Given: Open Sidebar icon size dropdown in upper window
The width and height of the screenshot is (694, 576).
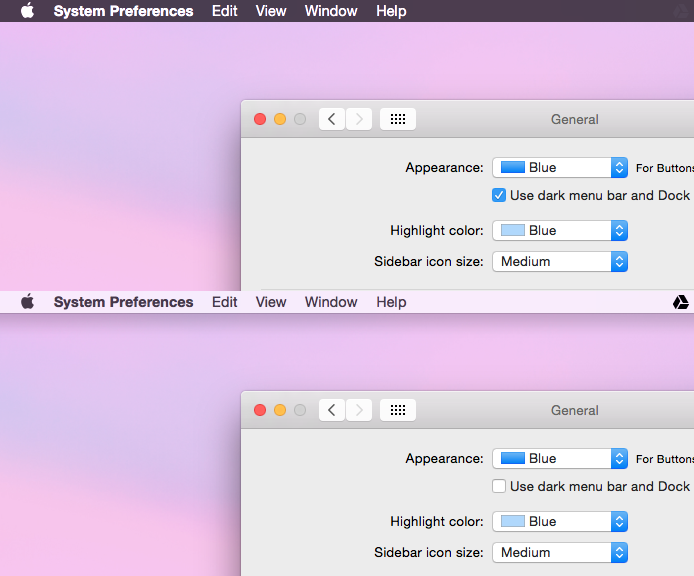Looking at the screenshot, I should point(560,261).
